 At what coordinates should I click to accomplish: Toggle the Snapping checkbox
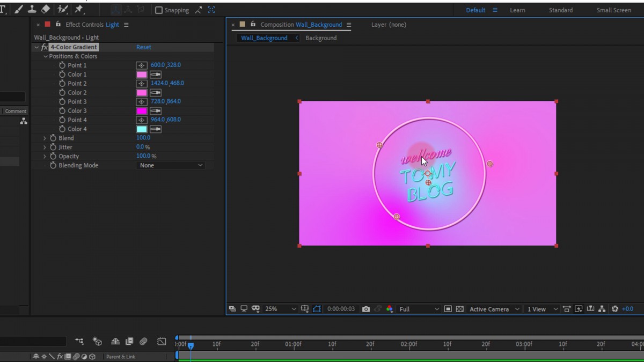point(159,10)
